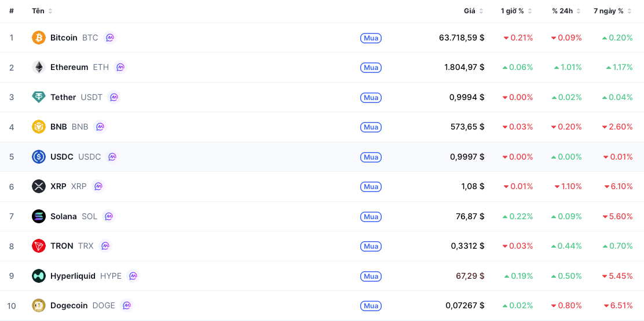Viewport: 644px width, 321px height.
Task: Click Mua button in BNB row
Action: (371, 127)
